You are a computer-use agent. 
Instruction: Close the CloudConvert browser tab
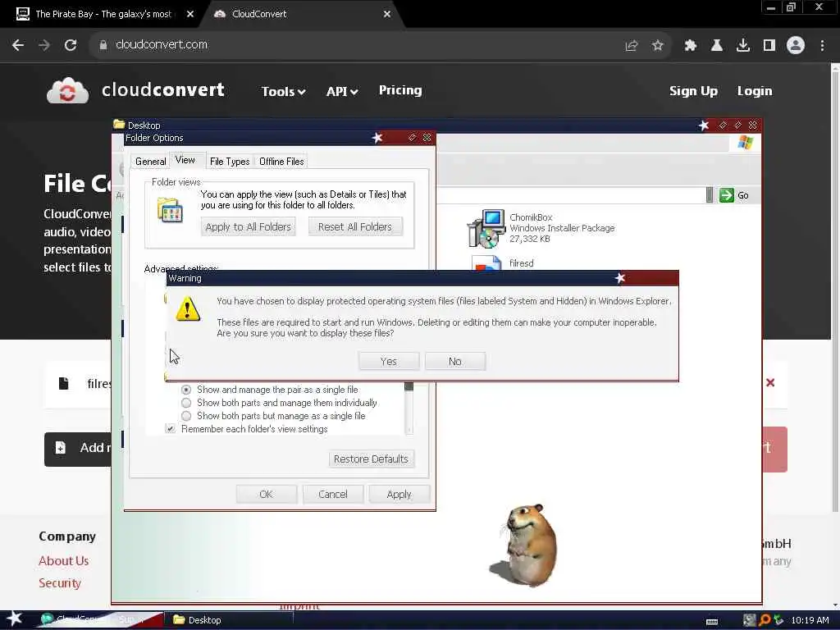(387, 14)
